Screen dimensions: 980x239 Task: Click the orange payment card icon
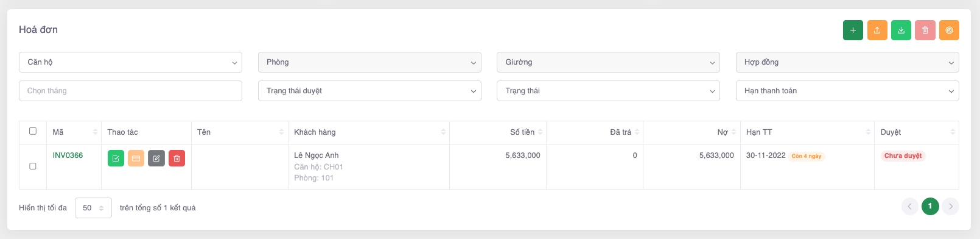(136, 159)
